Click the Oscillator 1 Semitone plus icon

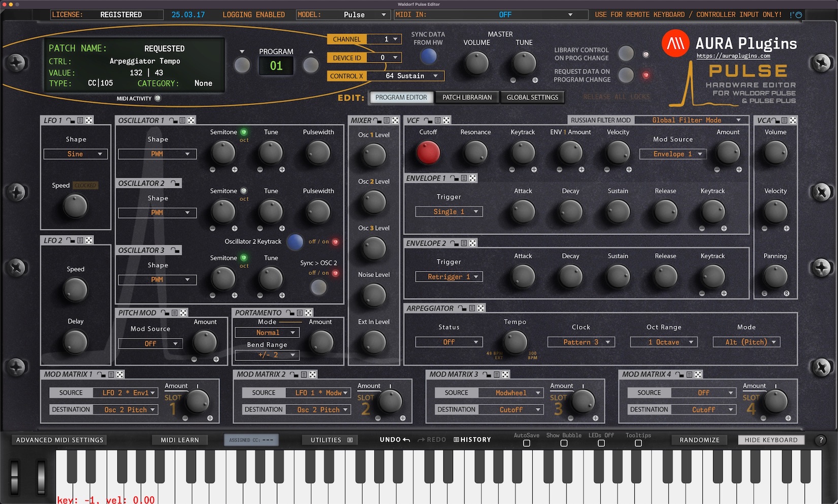pos(235,170)
